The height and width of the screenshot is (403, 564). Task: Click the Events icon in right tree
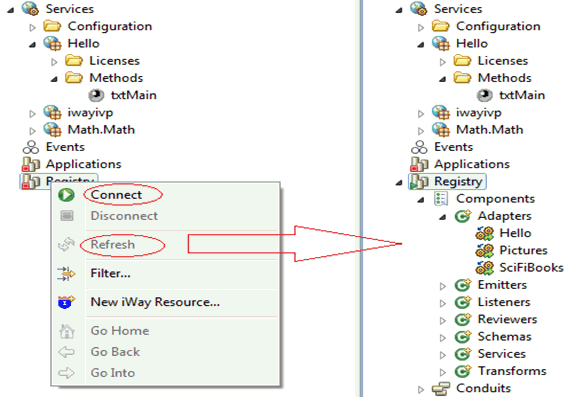click(x=419, y=147)
